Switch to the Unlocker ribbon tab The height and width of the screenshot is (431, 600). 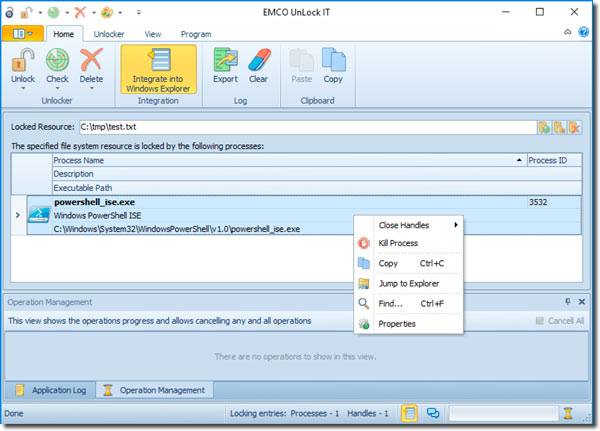point(109,34)
